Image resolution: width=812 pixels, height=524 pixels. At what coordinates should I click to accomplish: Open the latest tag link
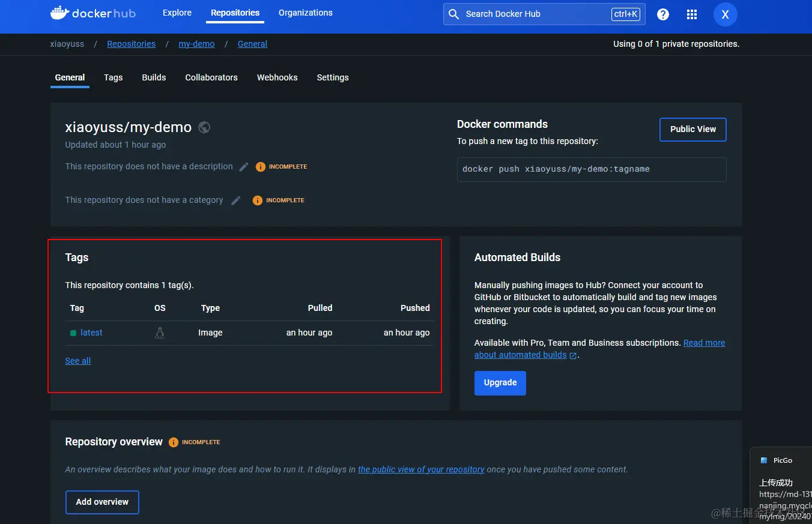tap(91, 333)
